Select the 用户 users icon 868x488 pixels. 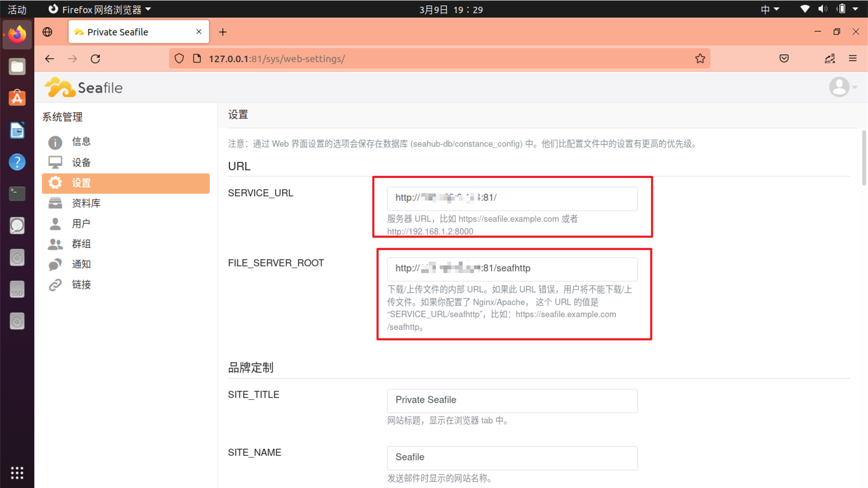(x=55, y=223)
